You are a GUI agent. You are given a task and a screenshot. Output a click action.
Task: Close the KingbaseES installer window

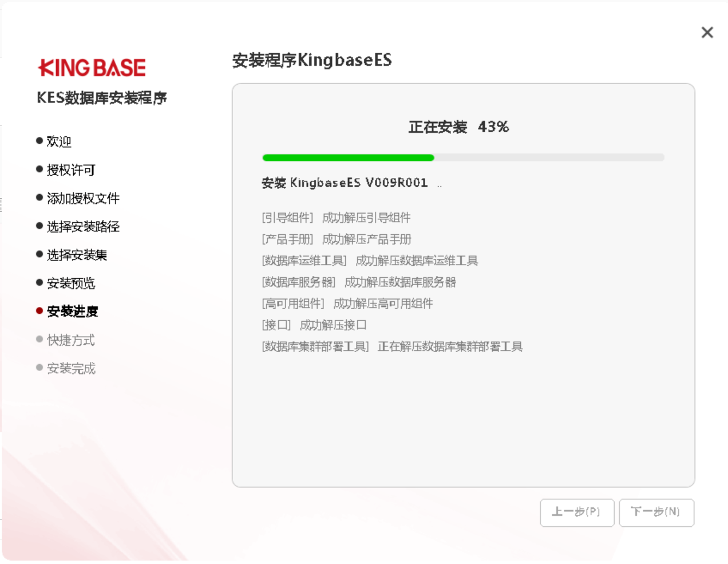coord(707,33)
